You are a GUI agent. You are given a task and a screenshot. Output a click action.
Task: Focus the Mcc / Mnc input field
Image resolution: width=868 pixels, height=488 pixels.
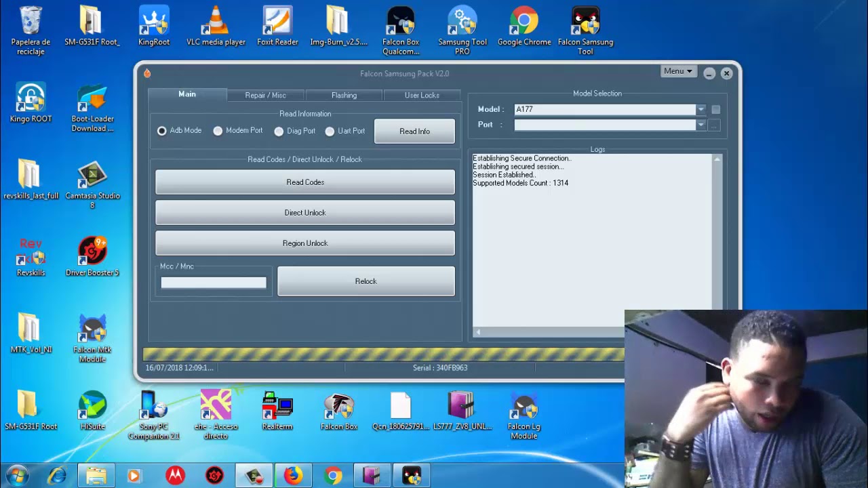click(214, 283)
